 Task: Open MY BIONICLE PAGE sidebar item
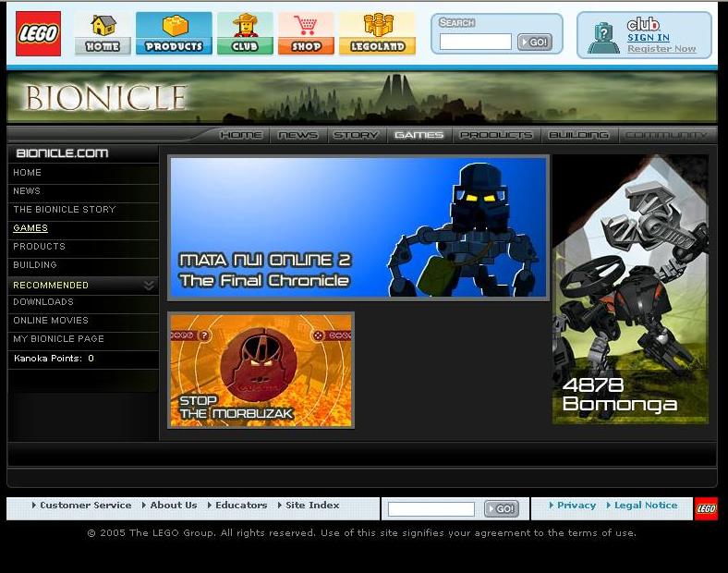pyautogui.click(x=83, y=339)
